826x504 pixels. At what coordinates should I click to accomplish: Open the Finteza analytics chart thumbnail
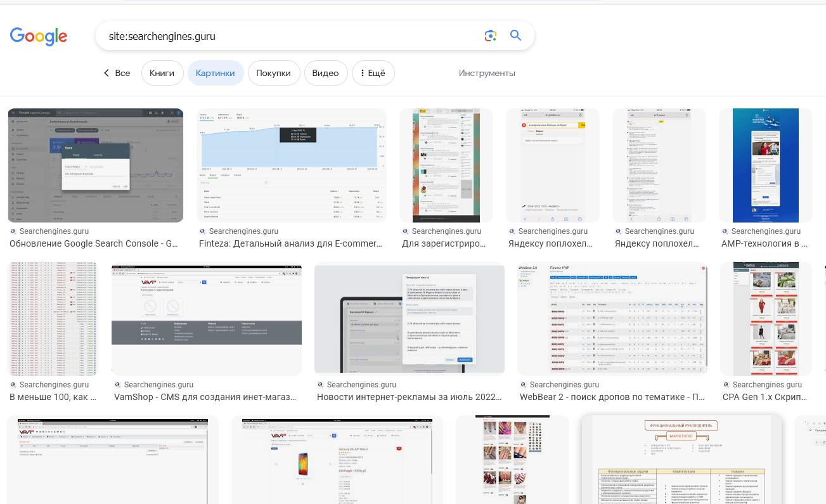[x=292, y=165]
